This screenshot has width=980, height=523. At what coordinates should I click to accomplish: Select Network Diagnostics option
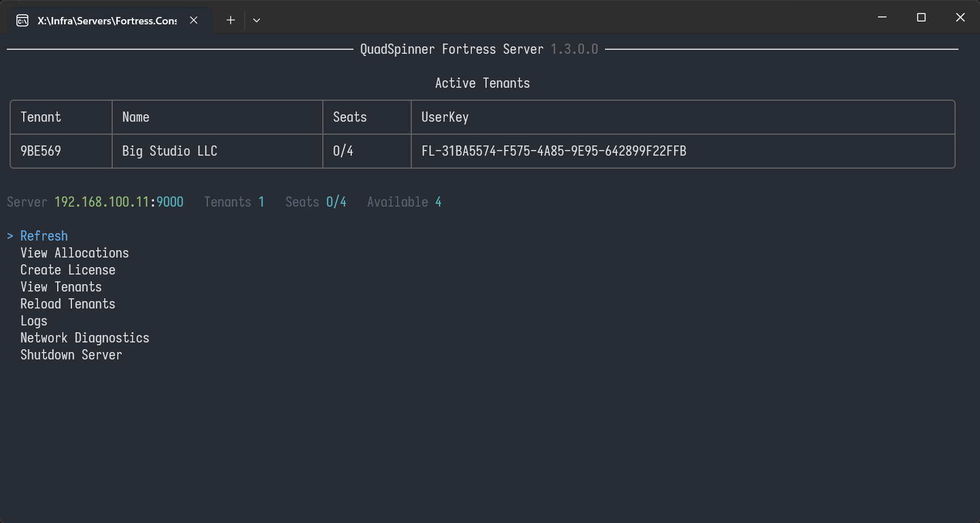(x=85, y=338)
